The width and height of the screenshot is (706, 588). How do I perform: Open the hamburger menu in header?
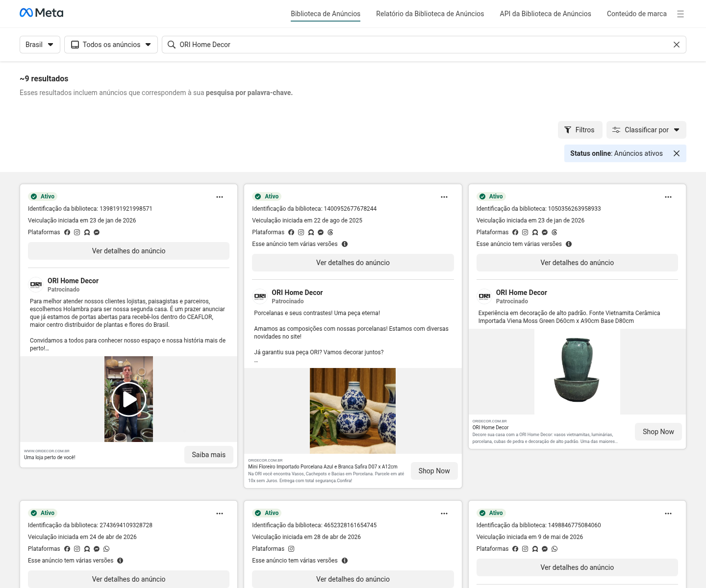pos(681,14)
